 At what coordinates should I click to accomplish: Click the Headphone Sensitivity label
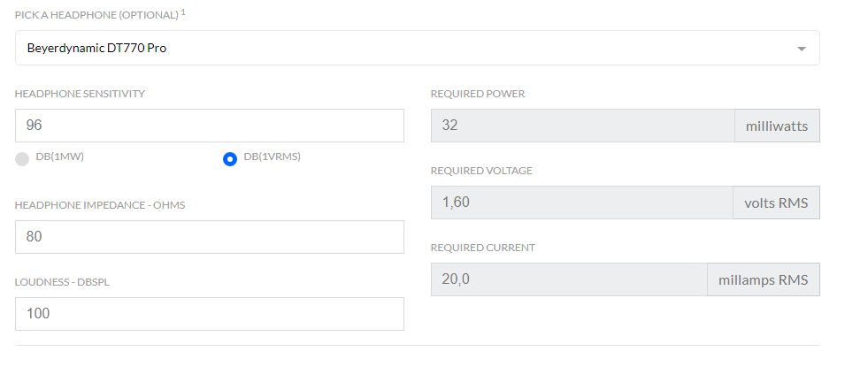[80, 94]
